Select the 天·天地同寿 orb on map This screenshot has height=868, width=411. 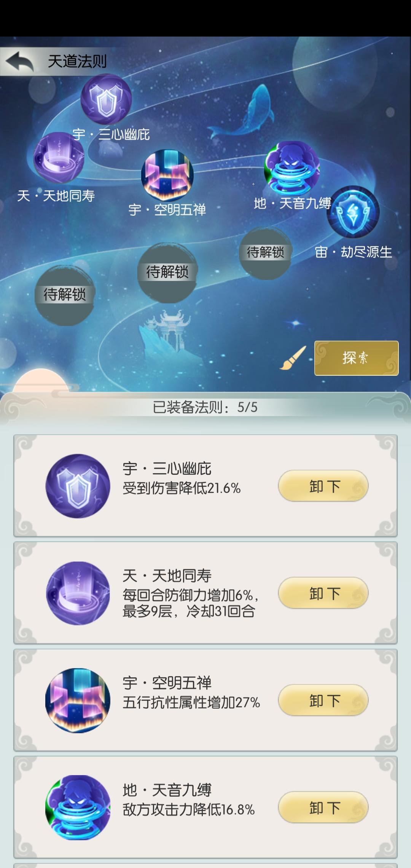tap(59, 158)
